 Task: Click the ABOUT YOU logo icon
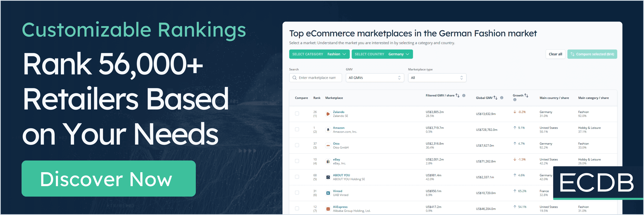[328, 177]
